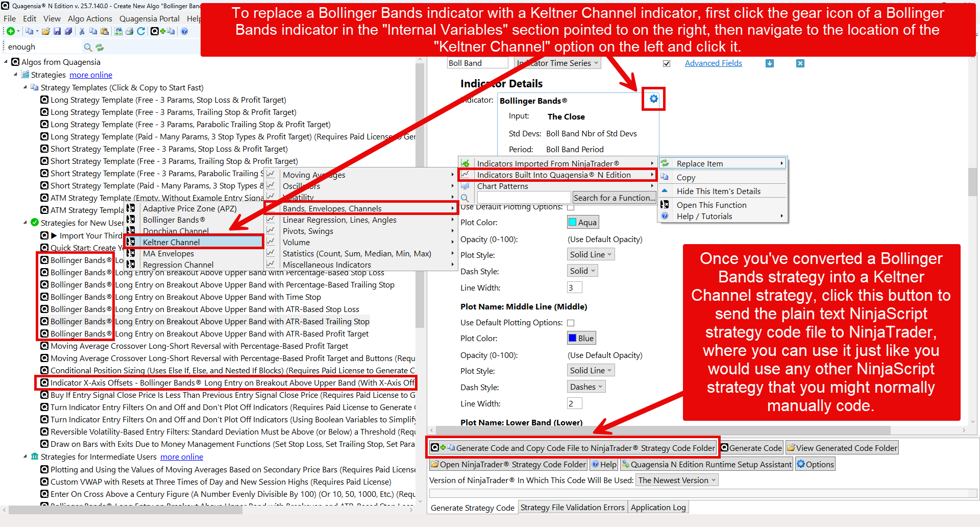Toggle checkbox next to Advanced Fields
This screenshot has height=527, width=980.
(666, 63)
